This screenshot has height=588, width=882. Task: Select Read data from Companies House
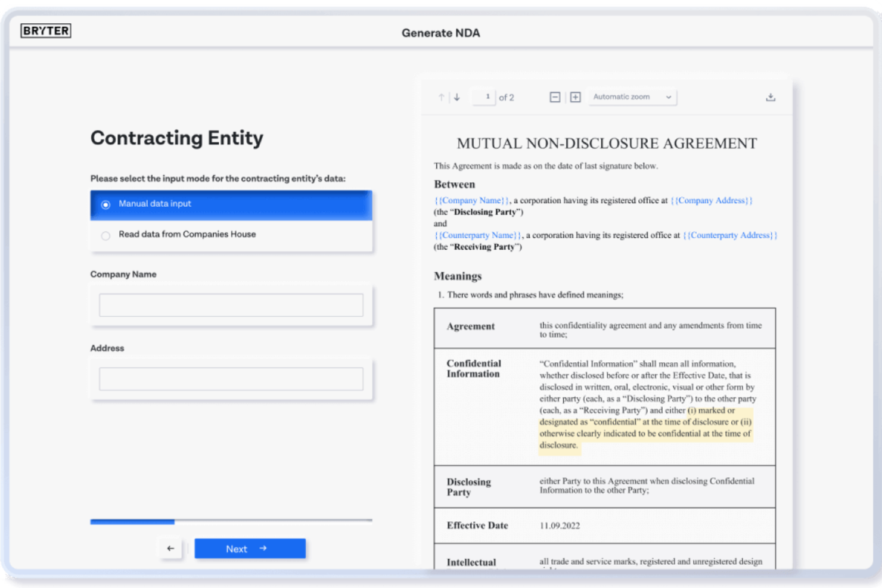pyautogui.click(x=231, y=235)
